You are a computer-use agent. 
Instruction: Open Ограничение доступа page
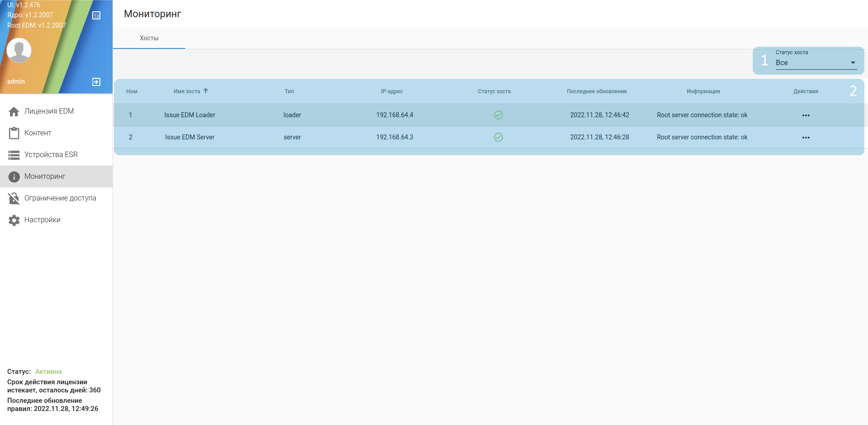click(57, 198)
